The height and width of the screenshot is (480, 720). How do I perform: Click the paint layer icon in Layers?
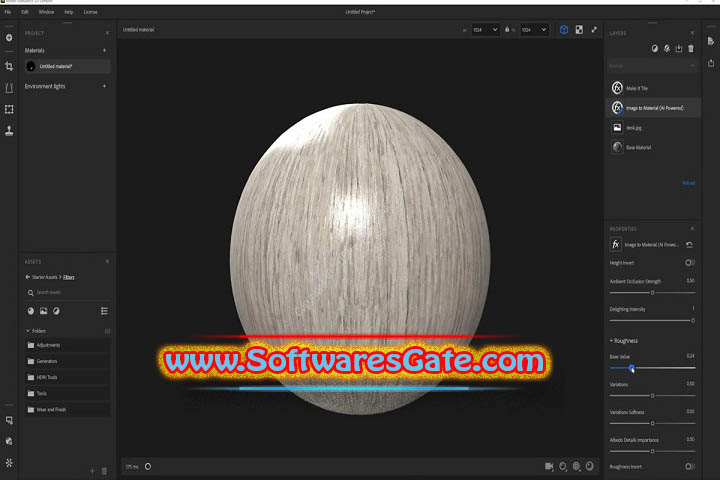(x=667, y=49)
